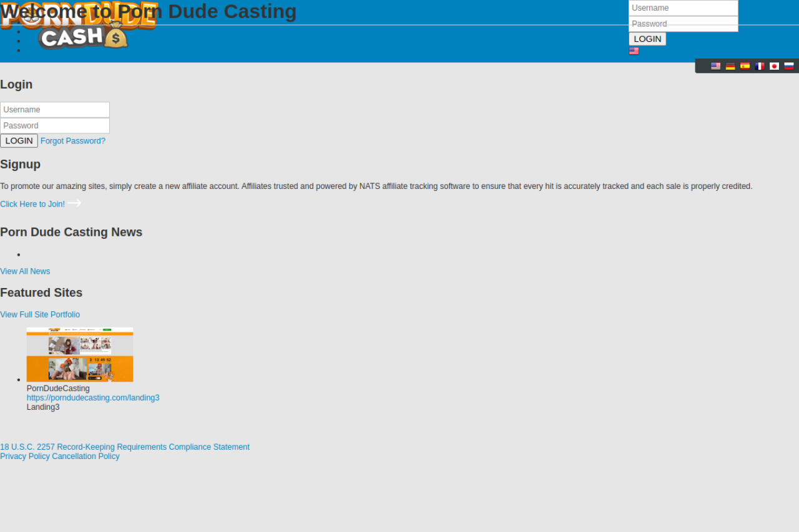Click the Username field under Login heading
Viewport: 799px width, 532px height.
tap(55, 110)
